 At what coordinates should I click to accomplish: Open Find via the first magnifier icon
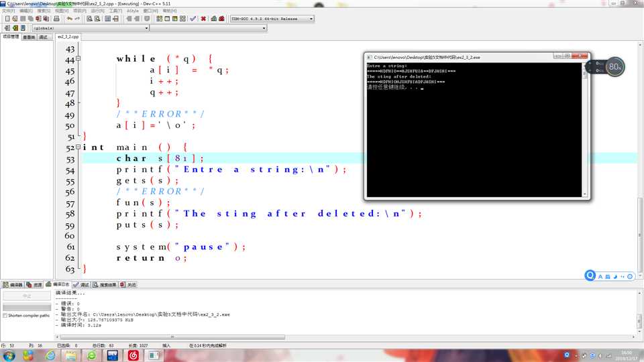coord(89,19)
